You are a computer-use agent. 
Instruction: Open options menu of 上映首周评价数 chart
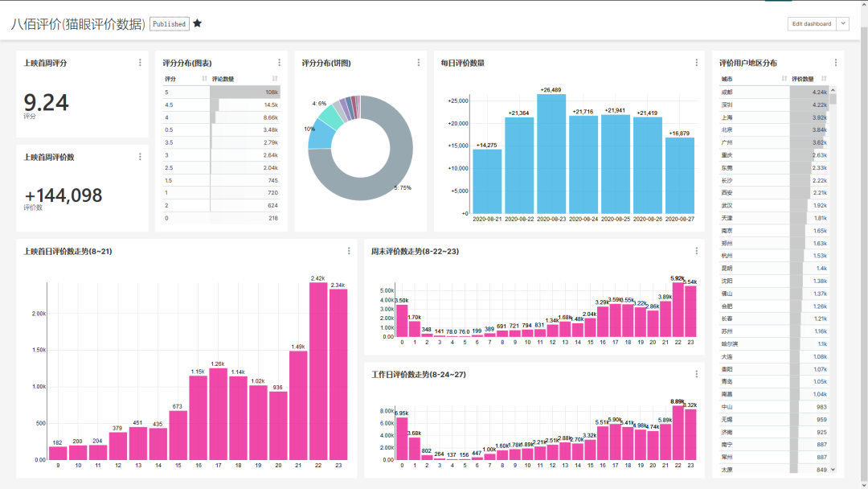pos(140,157)
